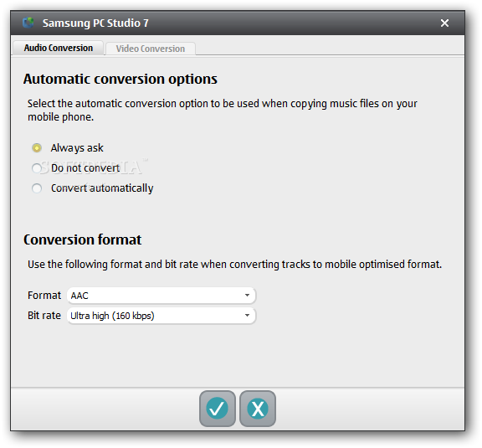Click the Samsung PC Studio app icon
This screenshot has width=482, height=448.
pyautogui.click(x=28, y=23)
